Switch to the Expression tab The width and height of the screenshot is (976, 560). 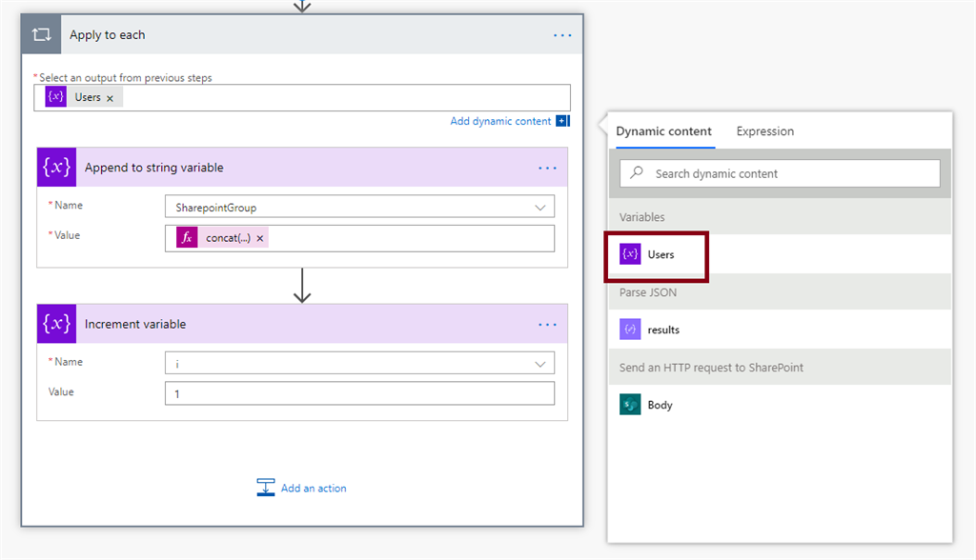pyautogui.click(x=764, y=131)
